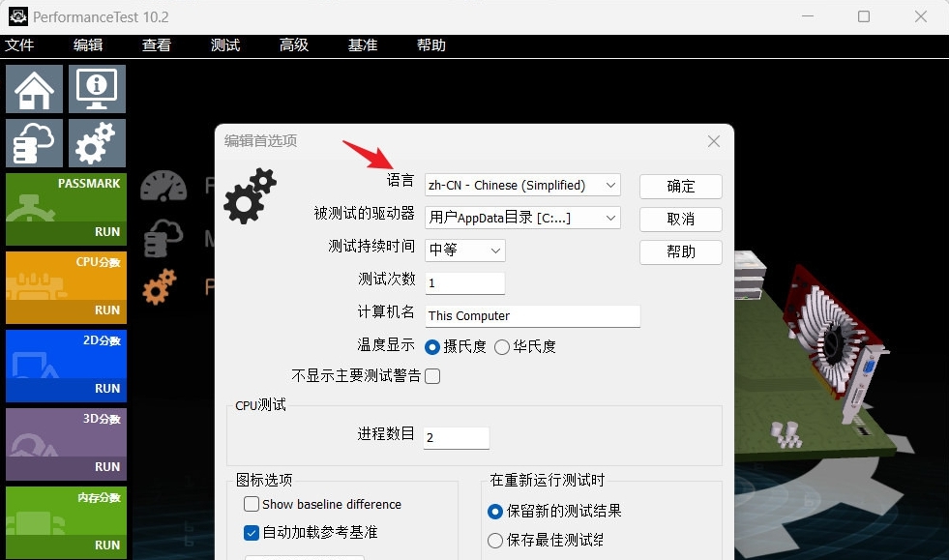Open the System Information monitor icon

(97, 89)
